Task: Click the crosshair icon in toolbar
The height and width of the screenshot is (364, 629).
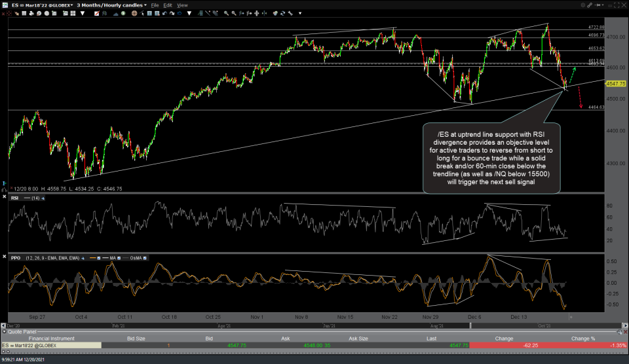Action: pos(9,13)
